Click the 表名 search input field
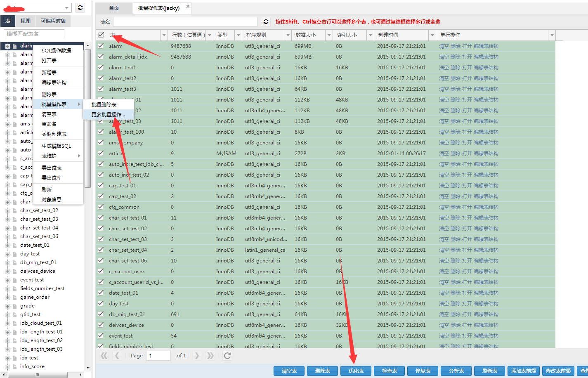Screen dimensions: 588x378 185,22
